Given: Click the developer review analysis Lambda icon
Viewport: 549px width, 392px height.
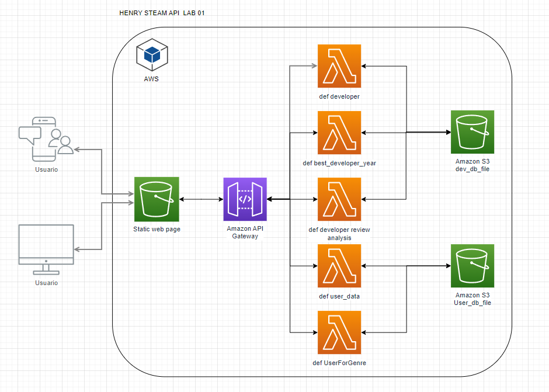Looking at the screenshot, I should pyautogui.click(x=339, y=199).
